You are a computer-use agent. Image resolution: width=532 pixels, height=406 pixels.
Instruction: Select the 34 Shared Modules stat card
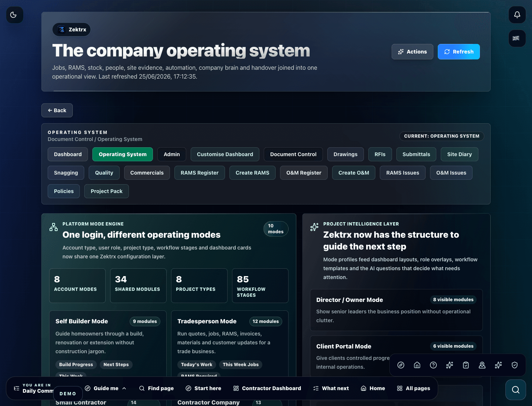[x=138, y=286]
